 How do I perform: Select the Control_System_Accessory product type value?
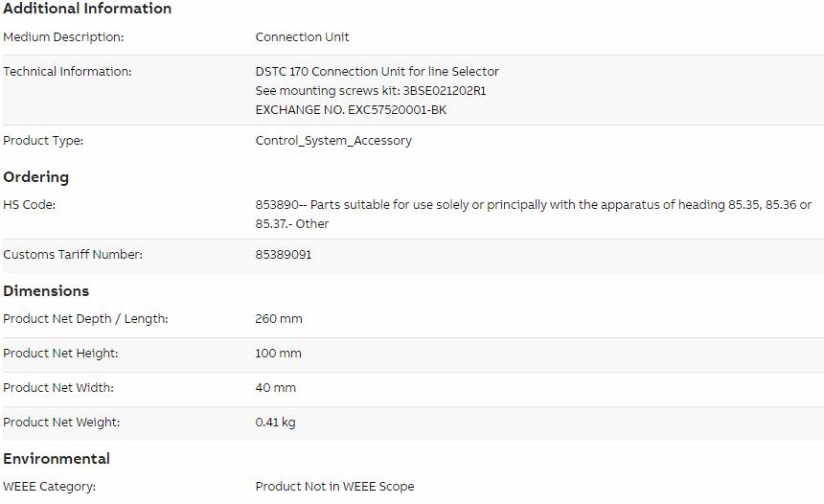point(333,141)
